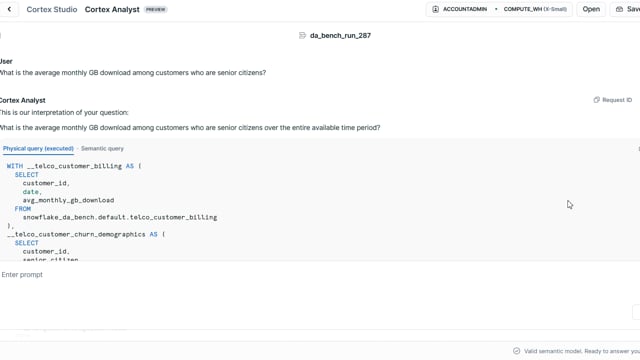The height and width of the screenshot is (360, 640).
Task: Click the valid semantic model checkmark icon
Action: (516, 351)
